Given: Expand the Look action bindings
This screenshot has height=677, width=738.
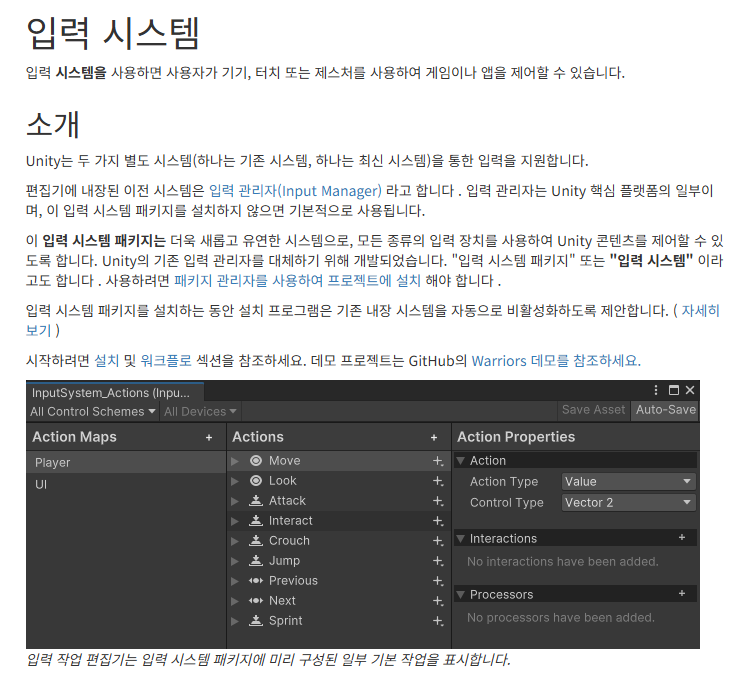Looking at the screenshot, I should 235,482.
